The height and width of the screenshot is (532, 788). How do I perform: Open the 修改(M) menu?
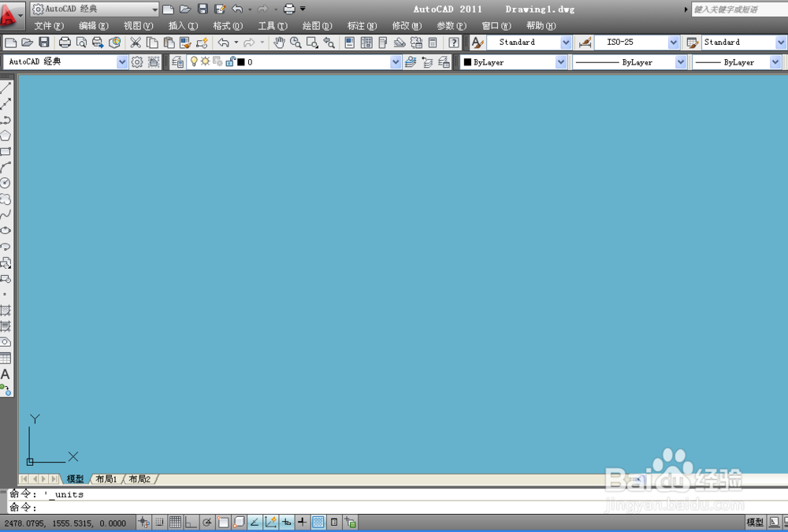(407, 26)
